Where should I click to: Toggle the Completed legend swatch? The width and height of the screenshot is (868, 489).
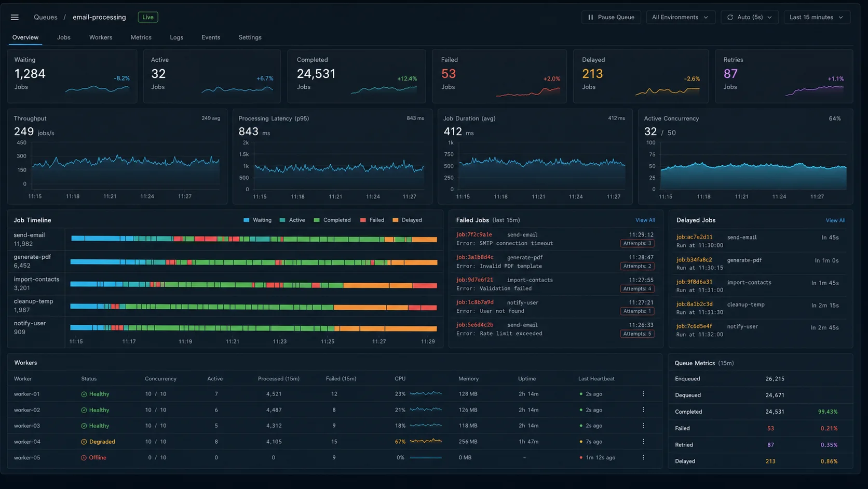point(317,220)
